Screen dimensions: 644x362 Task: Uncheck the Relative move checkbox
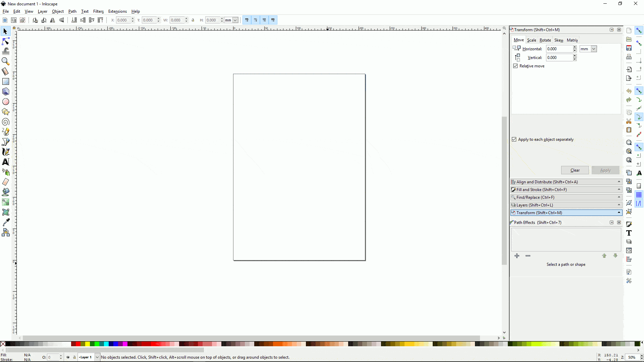[x=516, y=66]
